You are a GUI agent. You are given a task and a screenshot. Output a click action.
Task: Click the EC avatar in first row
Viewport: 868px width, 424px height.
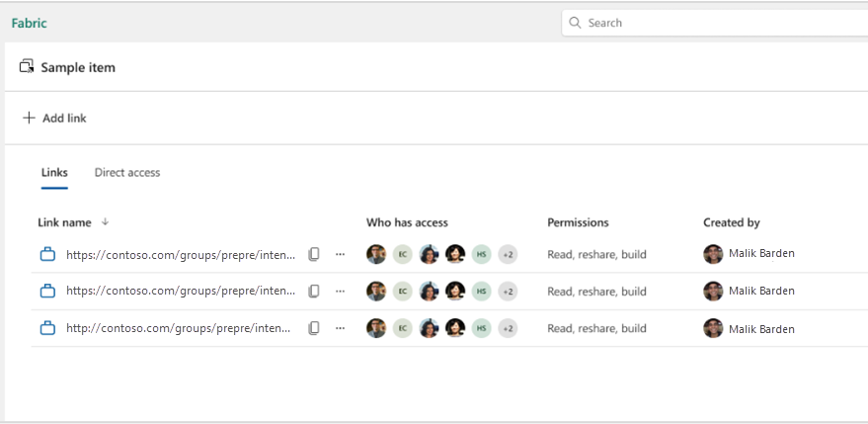[402, 254]
